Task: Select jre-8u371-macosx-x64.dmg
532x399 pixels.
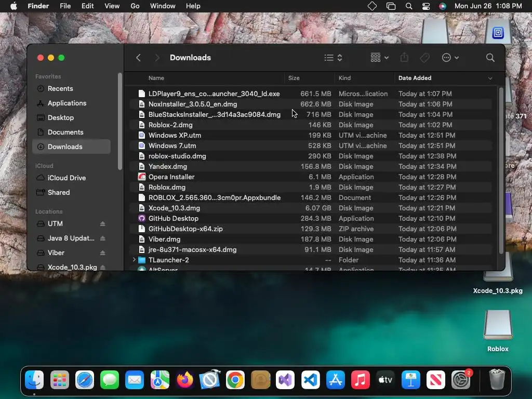Action: tap(311, 250)
